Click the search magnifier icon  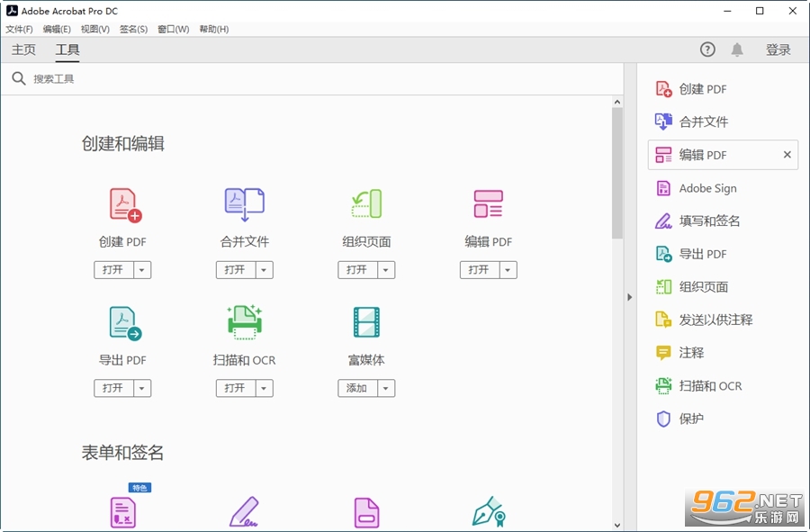click(x=19, y=78)
